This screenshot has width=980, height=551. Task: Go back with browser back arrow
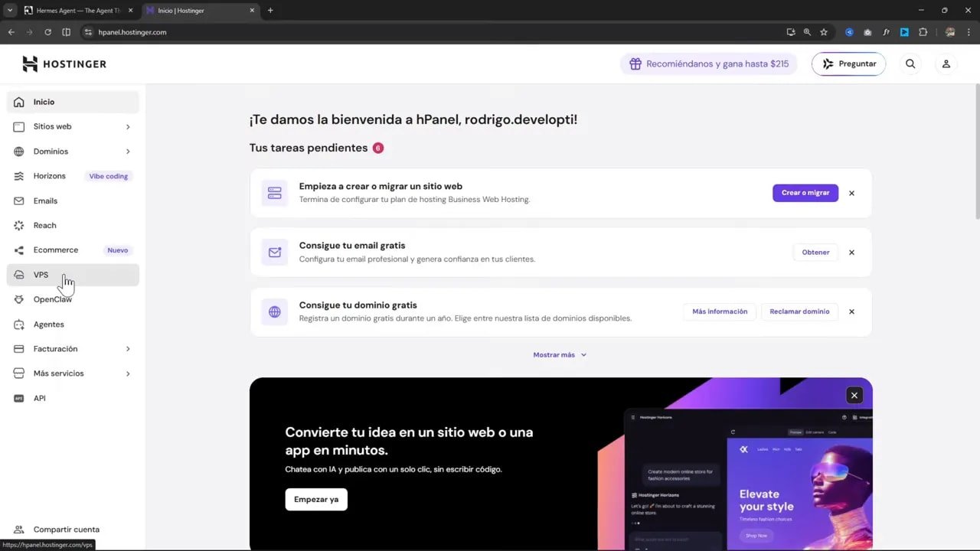pyautogui.click(x=11, y=32)
